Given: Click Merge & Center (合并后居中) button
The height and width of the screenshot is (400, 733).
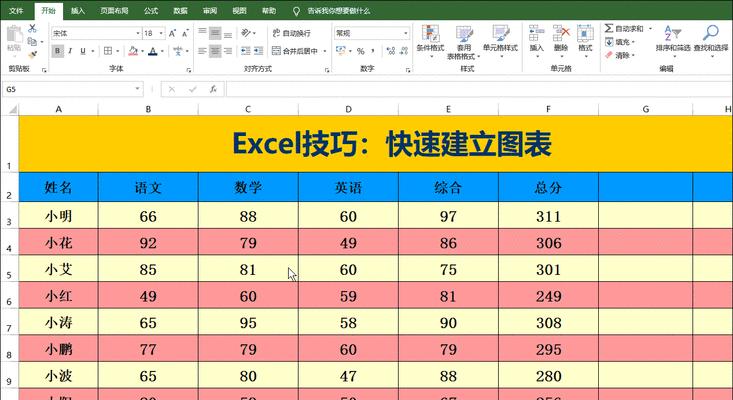Looking at the screenshot, I should tap(295, 51).
